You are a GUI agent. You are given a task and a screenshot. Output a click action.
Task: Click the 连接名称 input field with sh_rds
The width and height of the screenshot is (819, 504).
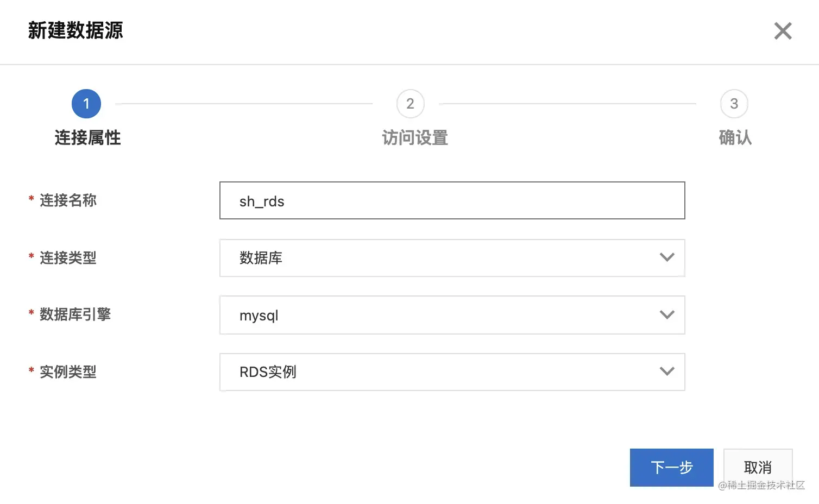pyautogui.click(x=452, y=200)
